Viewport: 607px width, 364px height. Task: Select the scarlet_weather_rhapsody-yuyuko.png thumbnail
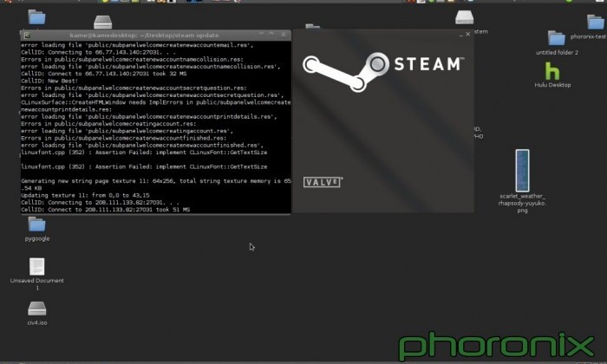pos(522,171)
